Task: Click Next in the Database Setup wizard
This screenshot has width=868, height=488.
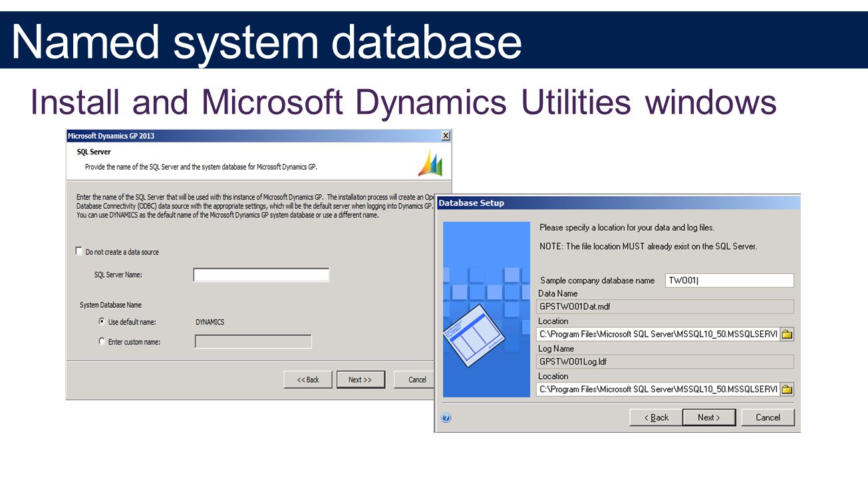Action: click(709, 418)
